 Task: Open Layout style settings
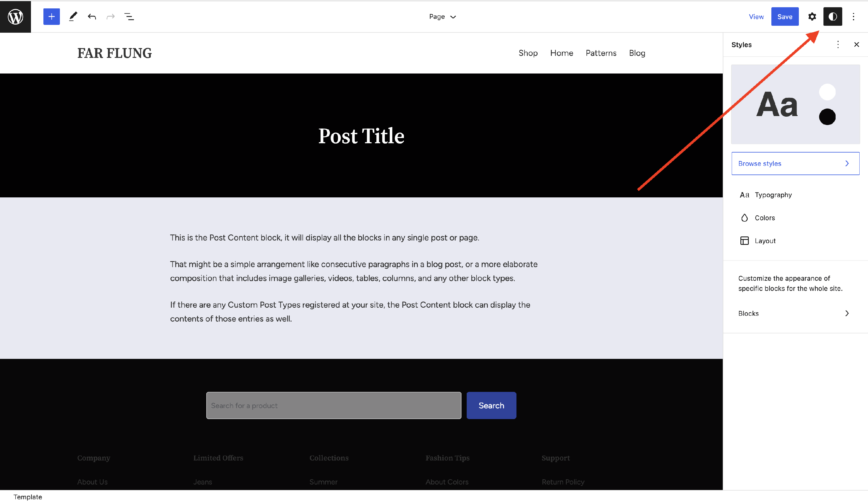tap(765, 241)
